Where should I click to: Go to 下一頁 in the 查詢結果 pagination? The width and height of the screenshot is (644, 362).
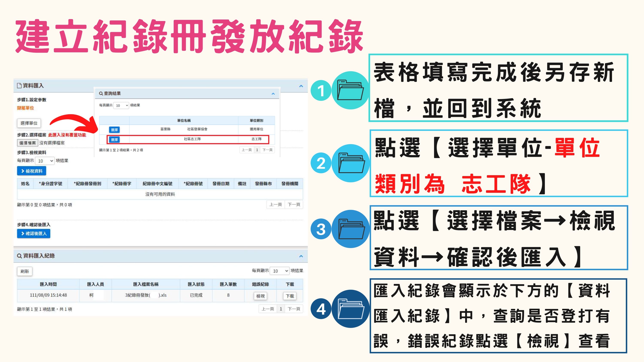(x=267, y=150)
